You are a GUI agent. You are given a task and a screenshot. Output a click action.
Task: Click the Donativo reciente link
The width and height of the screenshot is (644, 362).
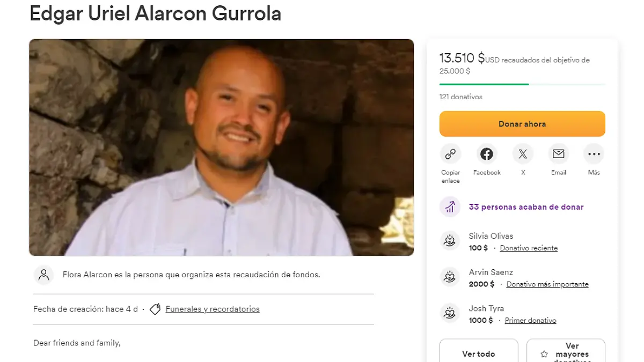[529, 248]
